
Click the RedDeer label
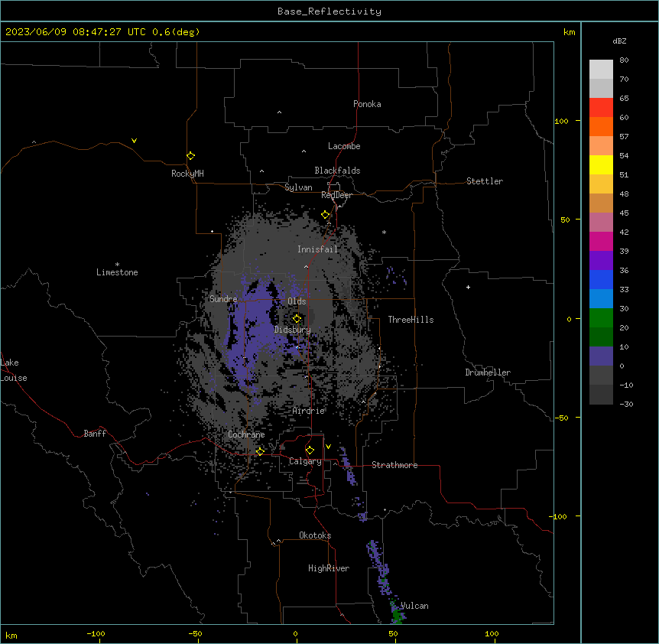(x=336, y=195)
